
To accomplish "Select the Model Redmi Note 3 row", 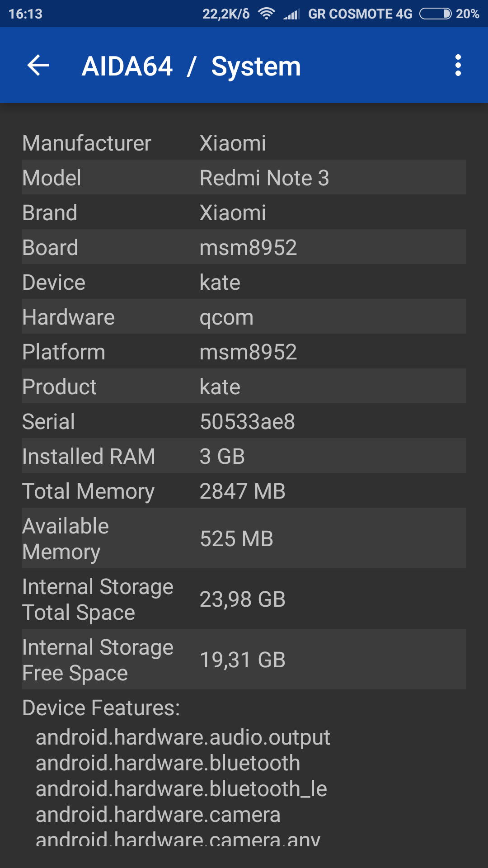I will pyautogui.click(x=244, y=178).
